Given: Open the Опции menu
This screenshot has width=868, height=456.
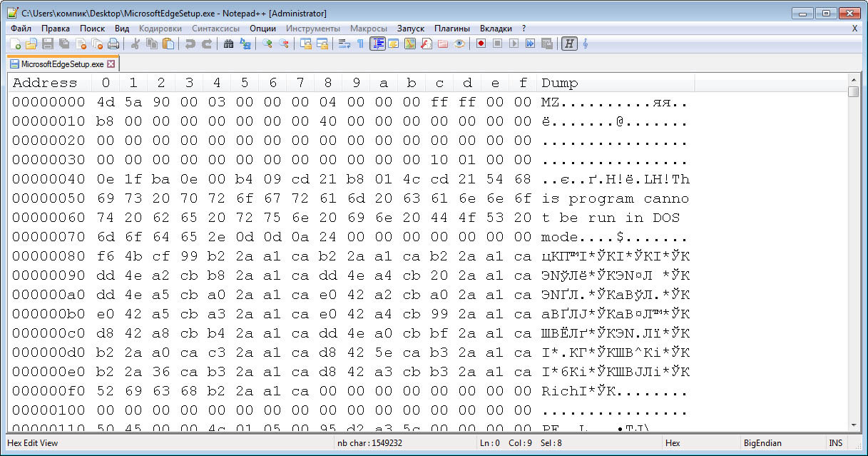Looking at the screenshot, I should point(262,29).
